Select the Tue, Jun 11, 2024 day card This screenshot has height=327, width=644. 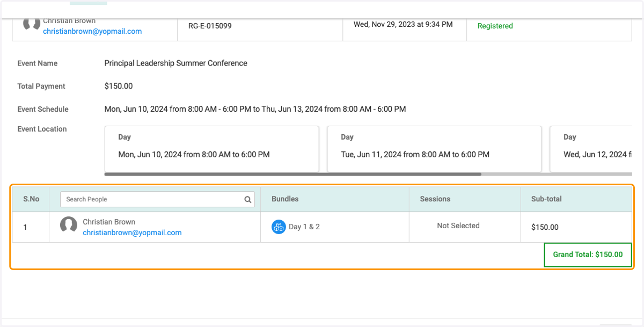coord(434,149)
